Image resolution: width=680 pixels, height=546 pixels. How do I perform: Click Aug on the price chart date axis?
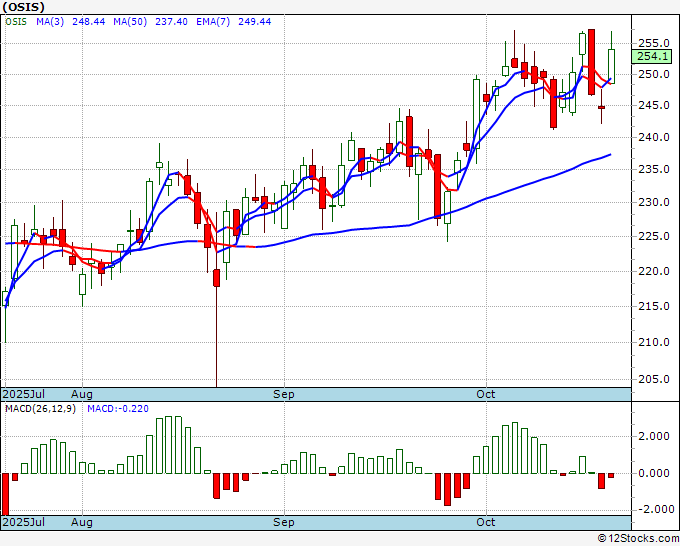click(82, 394)
